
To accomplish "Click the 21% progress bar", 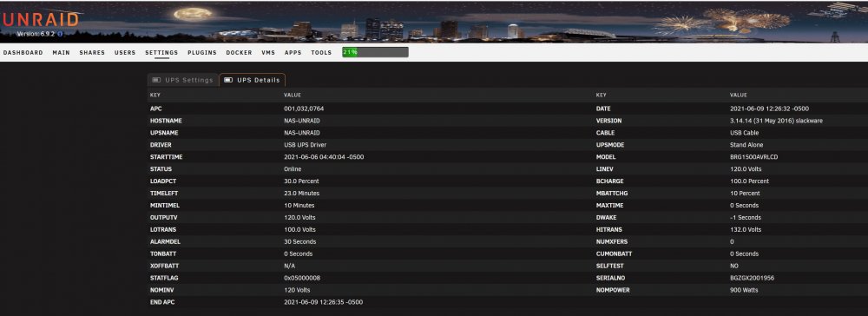I will pos(375,52).
